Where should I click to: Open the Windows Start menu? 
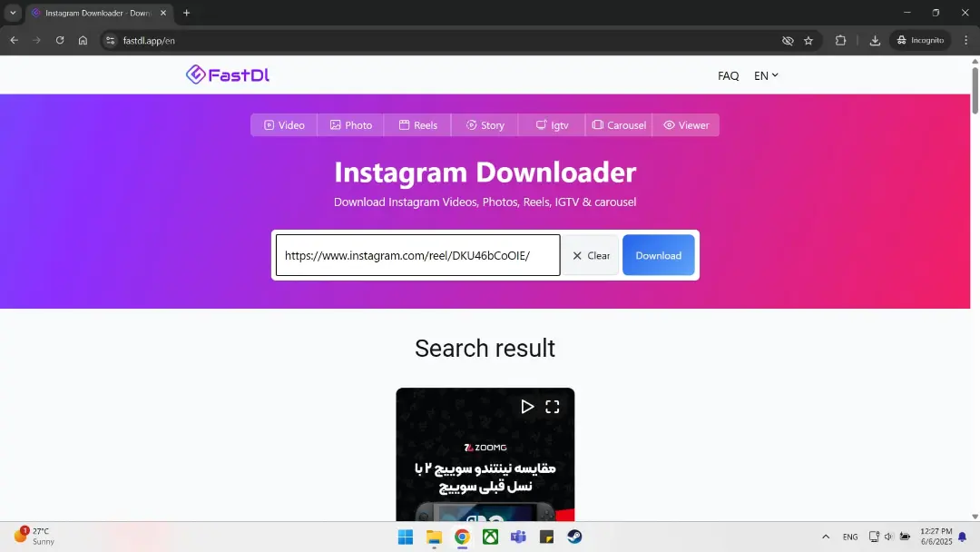(x=406, y=537)
